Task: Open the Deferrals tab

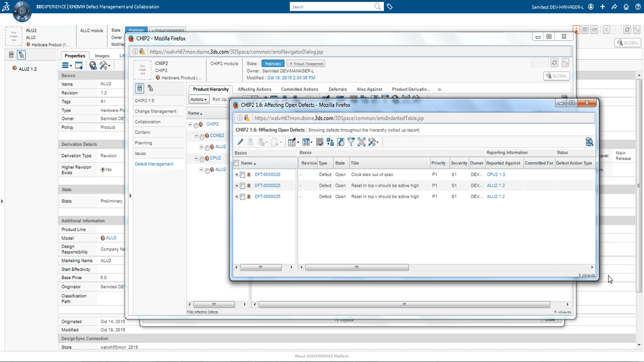Action: 337,89
